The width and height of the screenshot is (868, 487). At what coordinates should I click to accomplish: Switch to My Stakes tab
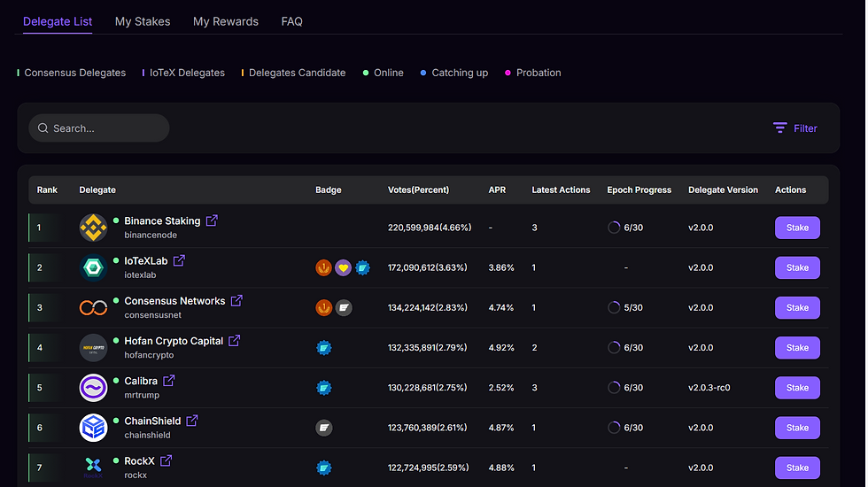click(143, 21)
